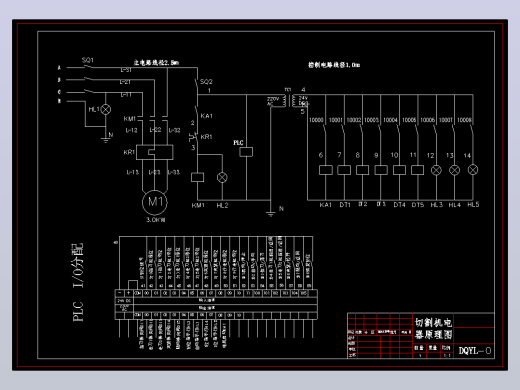The image size is (520, 390).
Task: Select the HL3 lamp symbol
Action: coord(436,170)
